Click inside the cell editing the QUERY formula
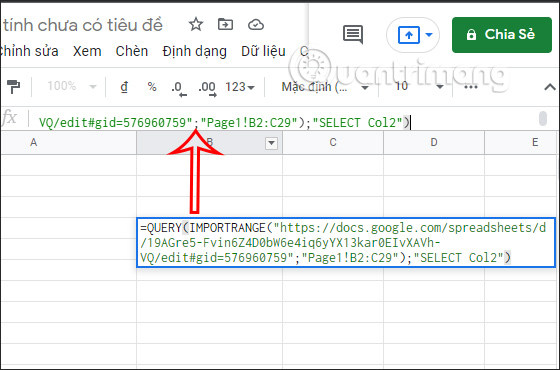The width and height of the screenshot is (560, 370). [x=346, y=242]
